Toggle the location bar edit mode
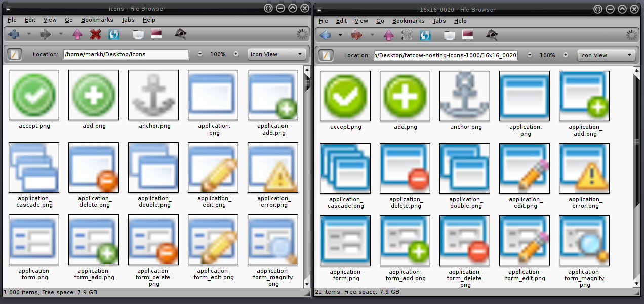The height and width of the screenshot is (304, 644). coord(15,54)
